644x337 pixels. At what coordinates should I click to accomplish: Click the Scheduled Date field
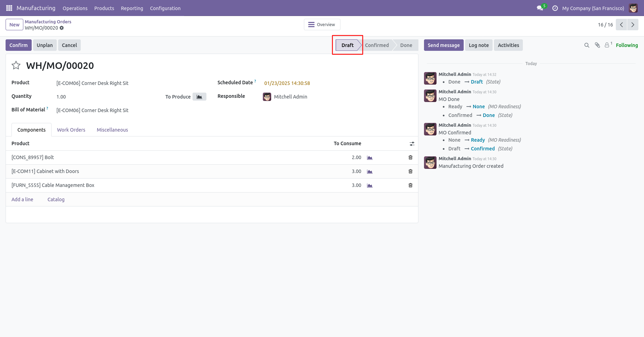point(287,83)
